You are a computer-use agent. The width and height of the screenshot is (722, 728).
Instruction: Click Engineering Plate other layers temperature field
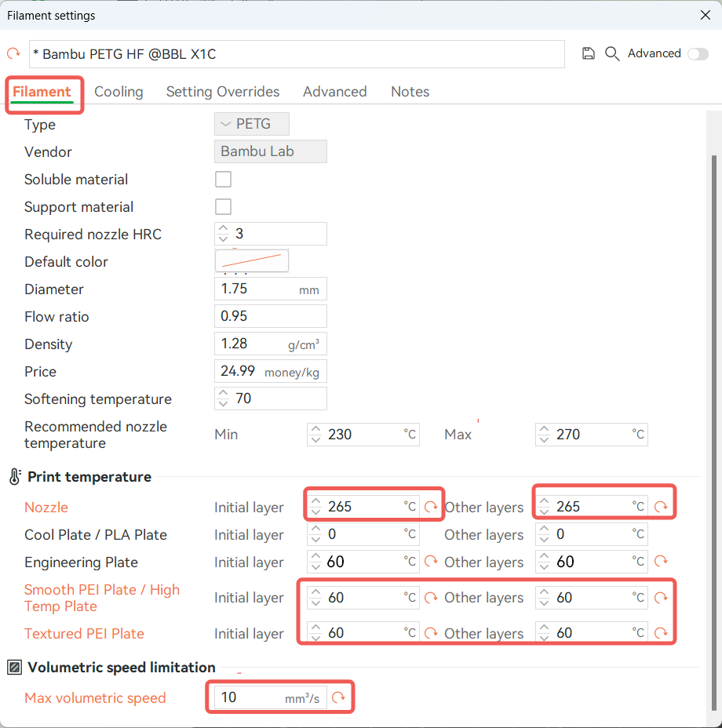(592, 562)
